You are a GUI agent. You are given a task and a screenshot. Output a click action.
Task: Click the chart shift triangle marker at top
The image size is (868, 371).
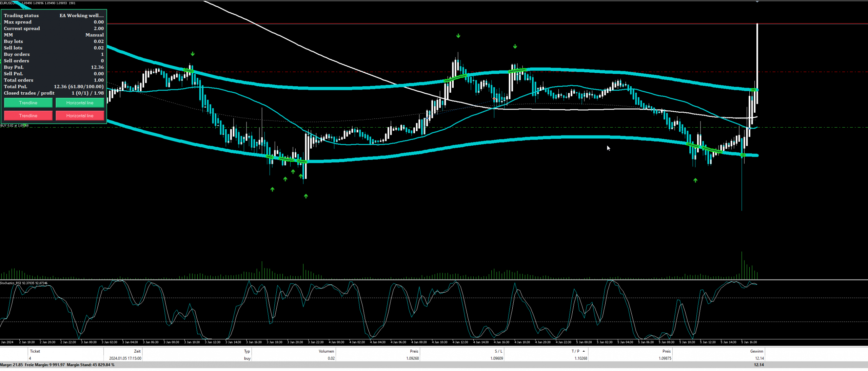[x=757, y=2]
